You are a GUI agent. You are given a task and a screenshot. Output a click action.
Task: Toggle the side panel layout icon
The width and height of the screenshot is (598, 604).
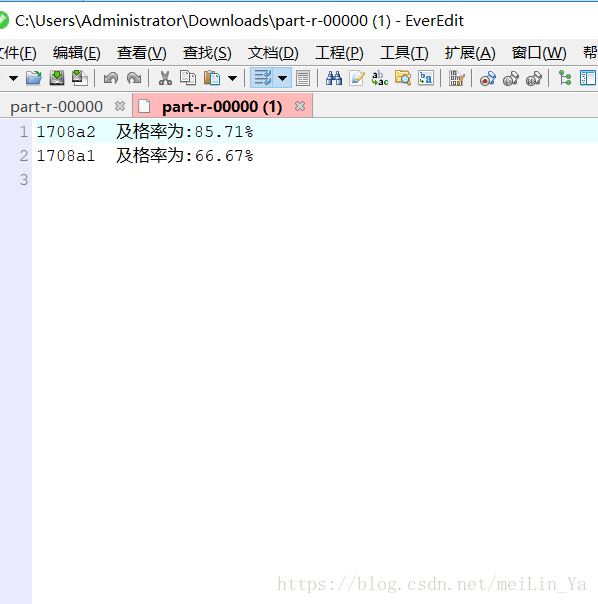tap(588, 78)
